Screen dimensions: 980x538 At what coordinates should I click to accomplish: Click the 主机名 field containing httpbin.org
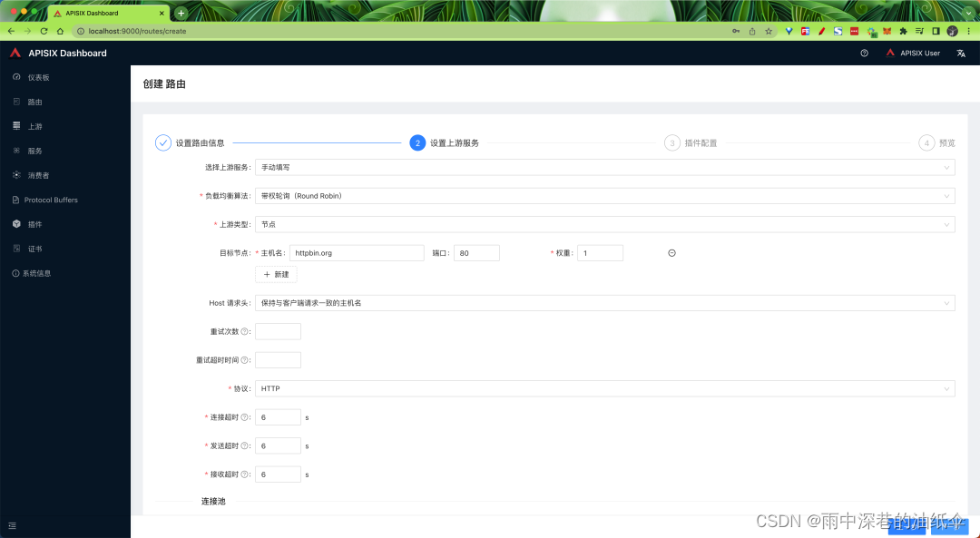tap(357, 252)
